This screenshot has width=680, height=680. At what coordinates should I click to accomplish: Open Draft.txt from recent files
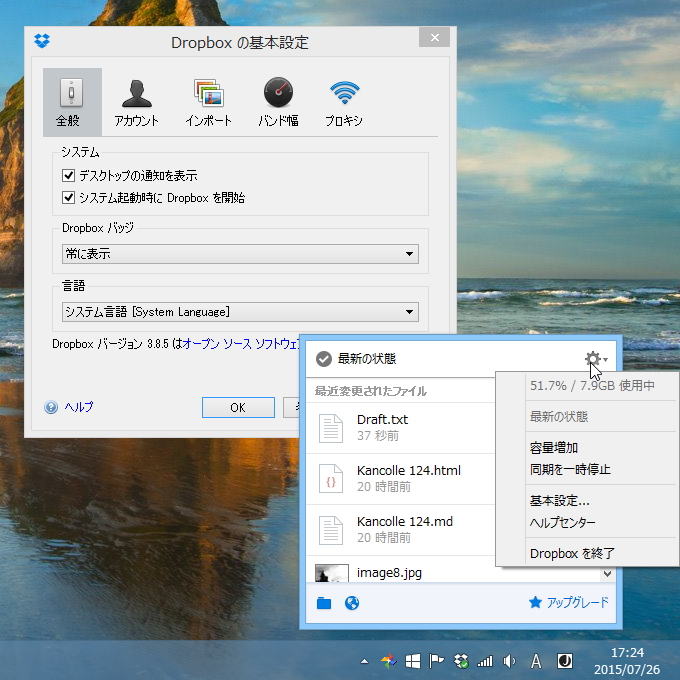click(400, 428)
